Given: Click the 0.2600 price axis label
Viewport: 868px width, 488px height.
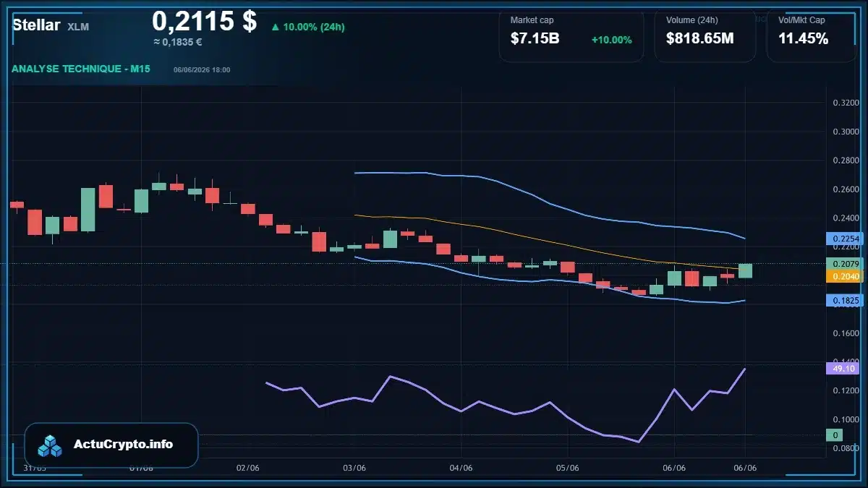Looking at the screenshot, I should (x=846, y=189).
